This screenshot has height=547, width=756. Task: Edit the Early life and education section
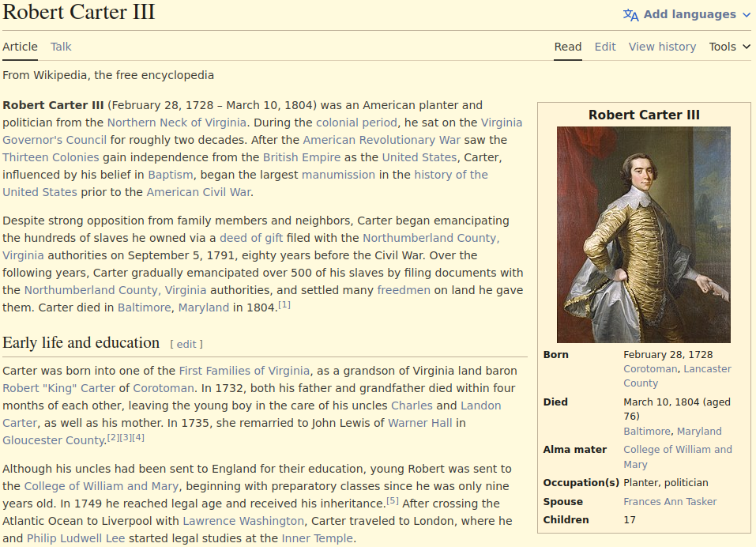click(186, 344)
